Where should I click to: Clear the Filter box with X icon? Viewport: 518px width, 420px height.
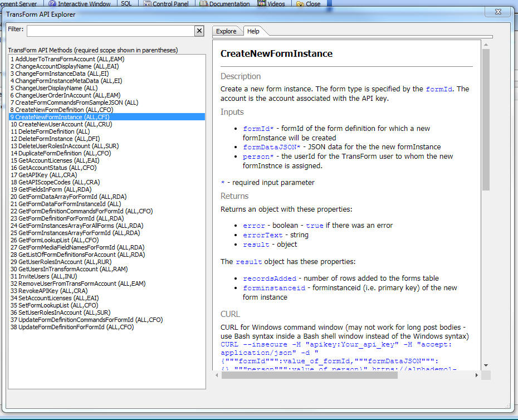199,31
